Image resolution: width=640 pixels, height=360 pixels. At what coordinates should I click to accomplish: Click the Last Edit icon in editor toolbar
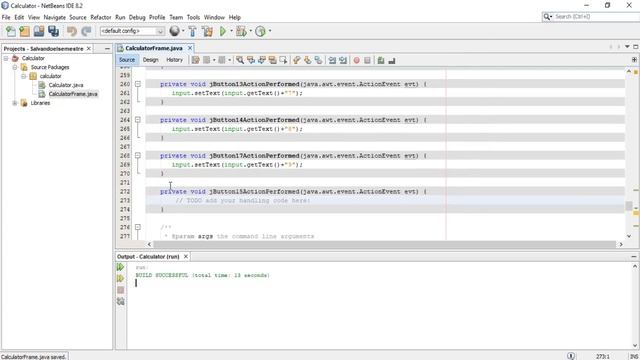click(x=196, y=60)
